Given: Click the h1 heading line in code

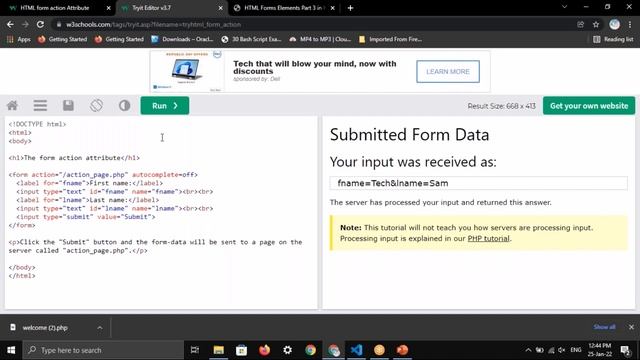Looking at the screenshot, I should pyautogui.click(x=74, y=158).
